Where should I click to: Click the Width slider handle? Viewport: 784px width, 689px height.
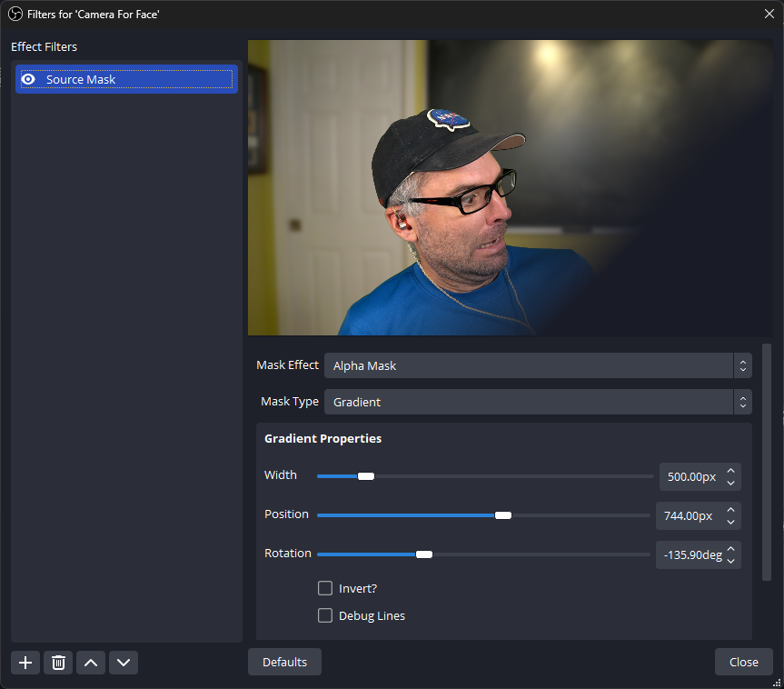pos(365,475)
